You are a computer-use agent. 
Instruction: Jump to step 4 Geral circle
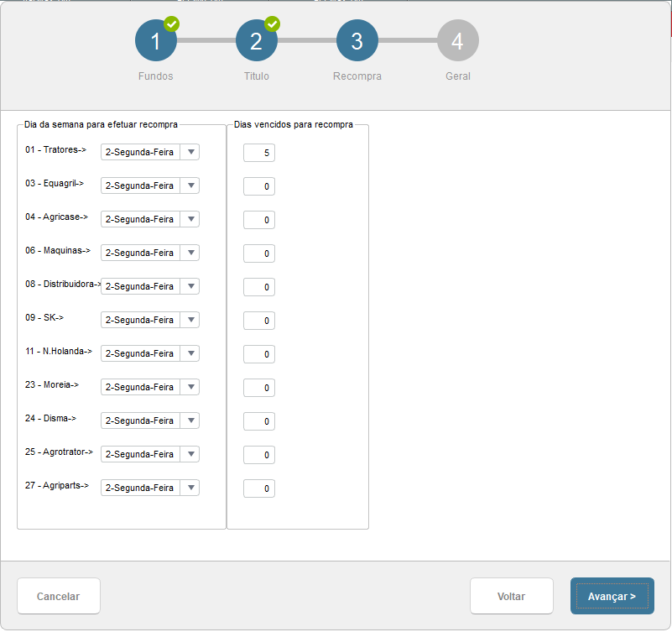pyautogui.click(x=458, y=40)
